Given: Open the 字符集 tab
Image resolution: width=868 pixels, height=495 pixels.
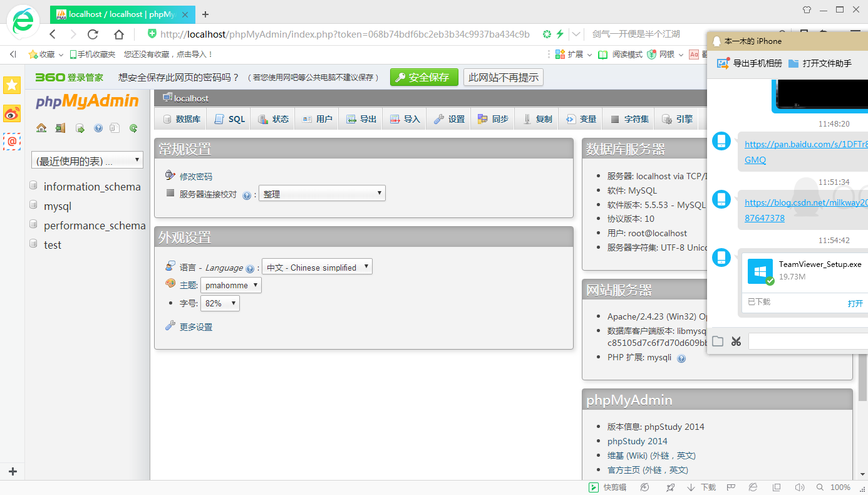Looking at the screenshot, I should click(629, 119).
